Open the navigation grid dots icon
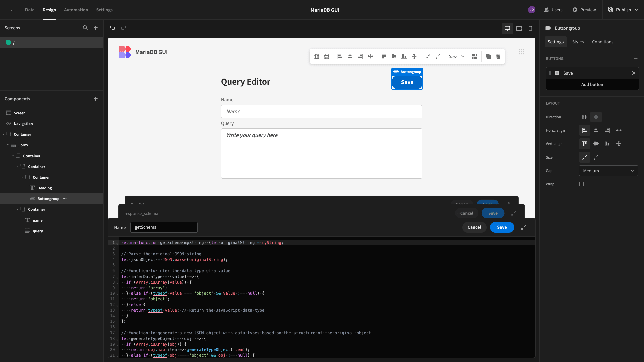The height and width of the screenshot is (362, 644). (x=521, y=52)
